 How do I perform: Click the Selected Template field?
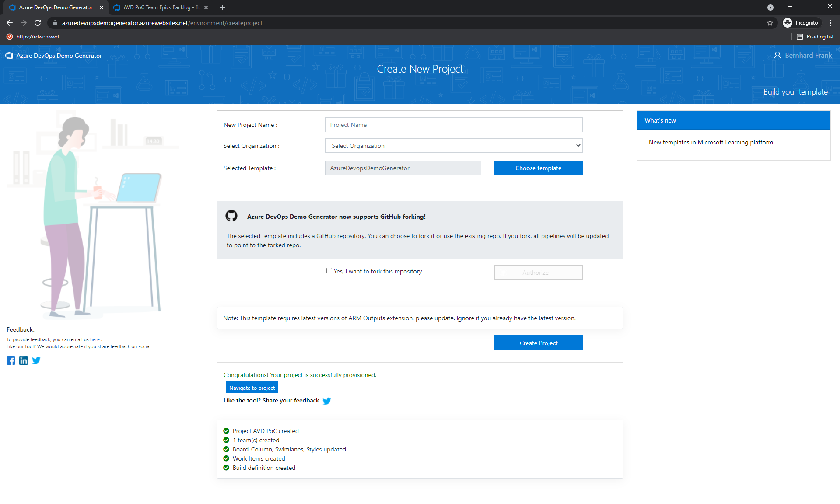(403, 168)
